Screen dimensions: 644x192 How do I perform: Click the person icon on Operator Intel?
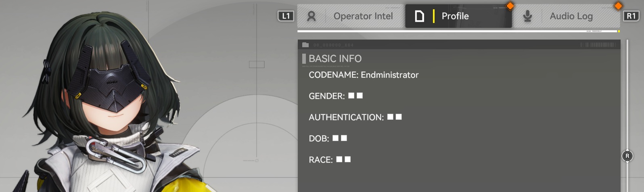(312, 16)
